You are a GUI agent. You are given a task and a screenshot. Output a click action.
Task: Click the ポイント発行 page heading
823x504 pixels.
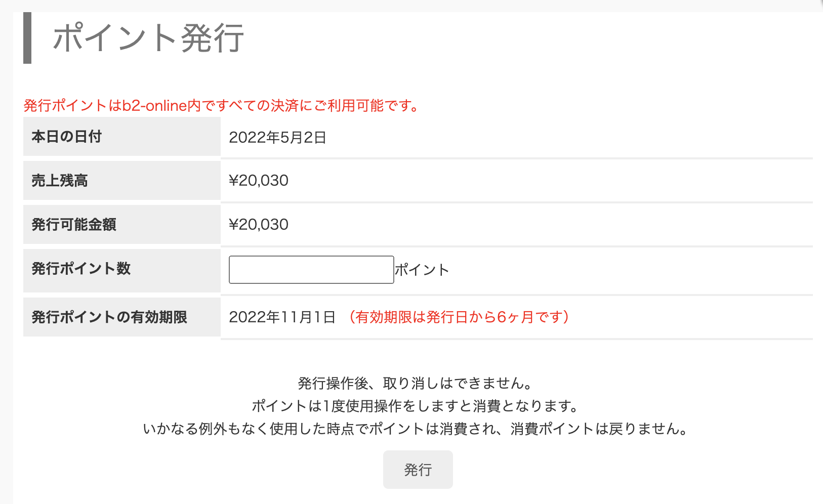pyautogui.click(x=148, y=38)
